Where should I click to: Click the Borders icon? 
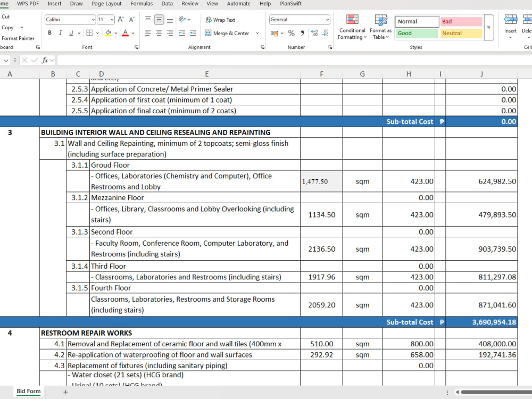point(89,33)
